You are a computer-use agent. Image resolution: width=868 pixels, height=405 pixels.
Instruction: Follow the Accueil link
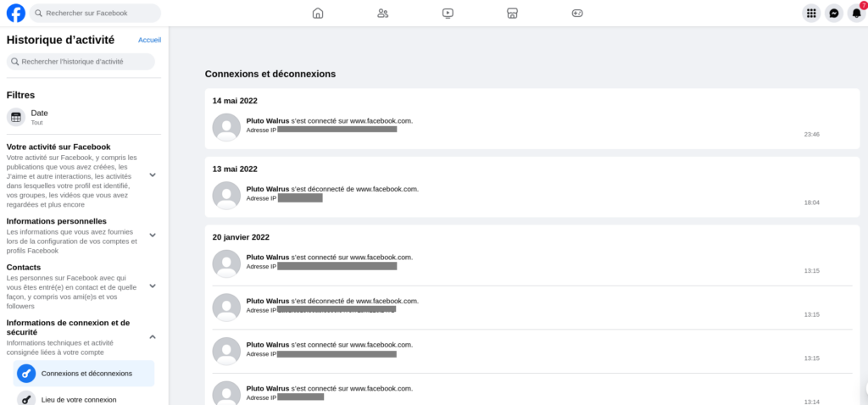(x=149, y=40)
